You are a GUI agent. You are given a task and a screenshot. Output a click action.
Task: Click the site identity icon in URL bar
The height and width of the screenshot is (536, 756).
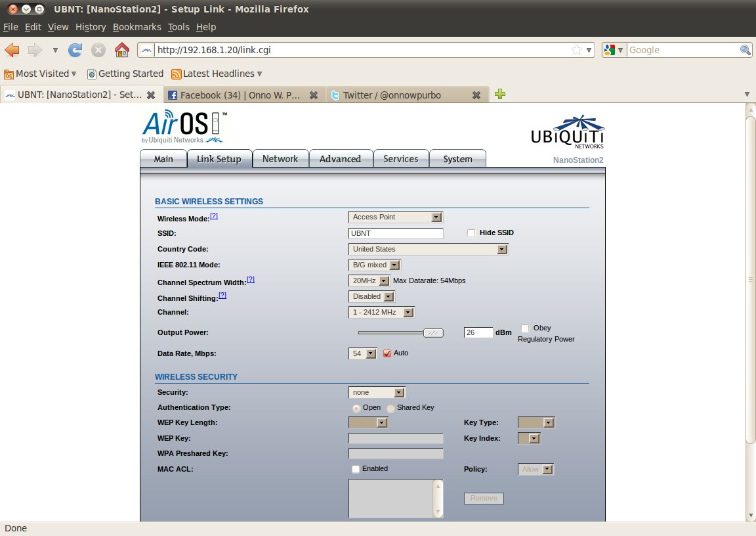pos(146,50)
